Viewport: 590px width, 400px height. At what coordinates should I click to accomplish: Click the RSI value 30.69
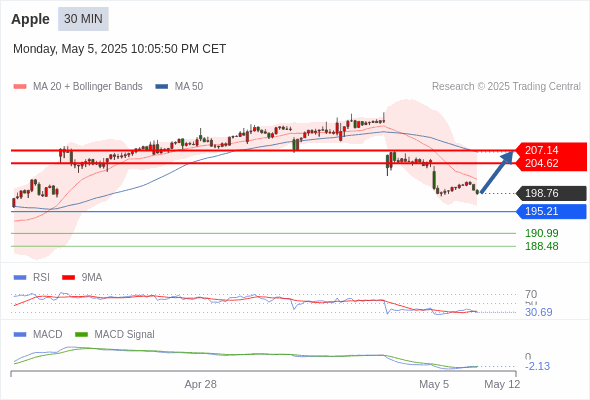click(x=538, y=312)
